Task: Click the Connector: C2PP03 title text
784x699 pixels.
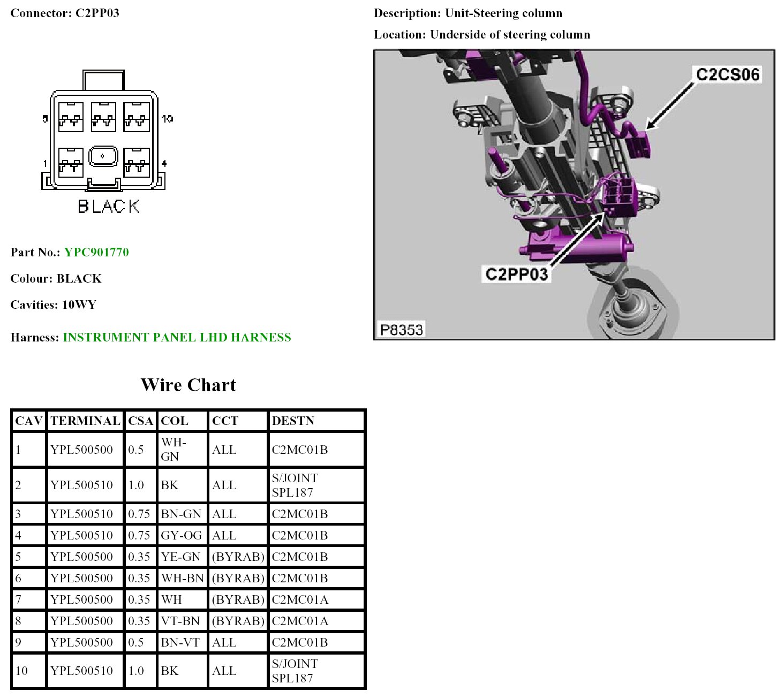Action: pos(65,13)
